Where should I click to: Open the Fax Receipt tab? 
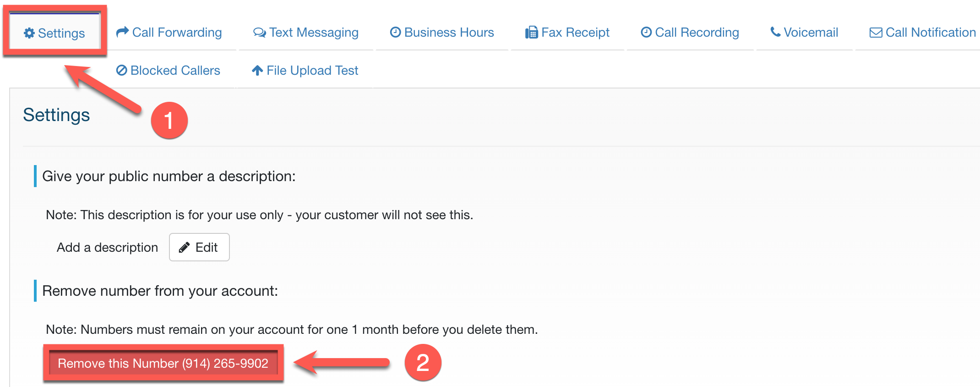567,32
